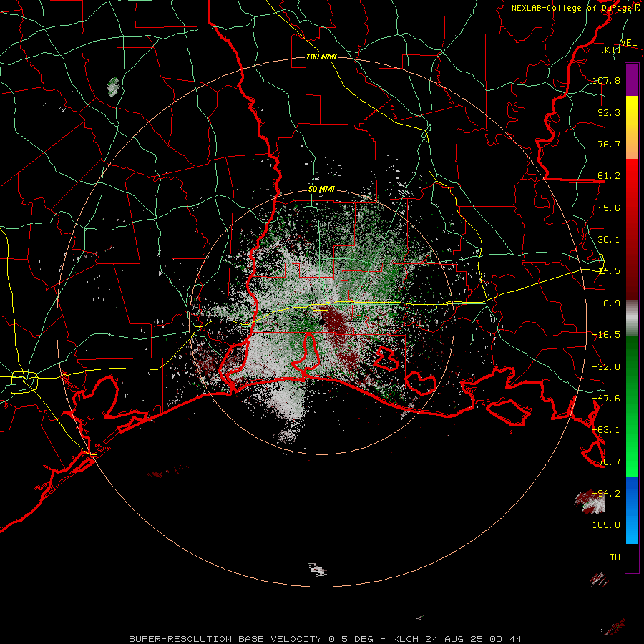Click the -109.8 velocity scale value

603,525
